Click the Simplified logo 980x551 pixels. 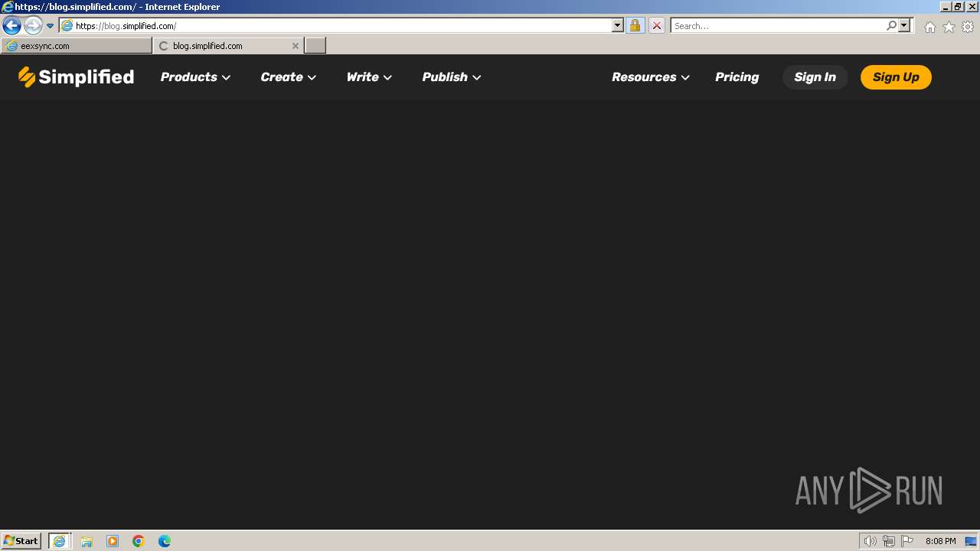click(76, 77)
